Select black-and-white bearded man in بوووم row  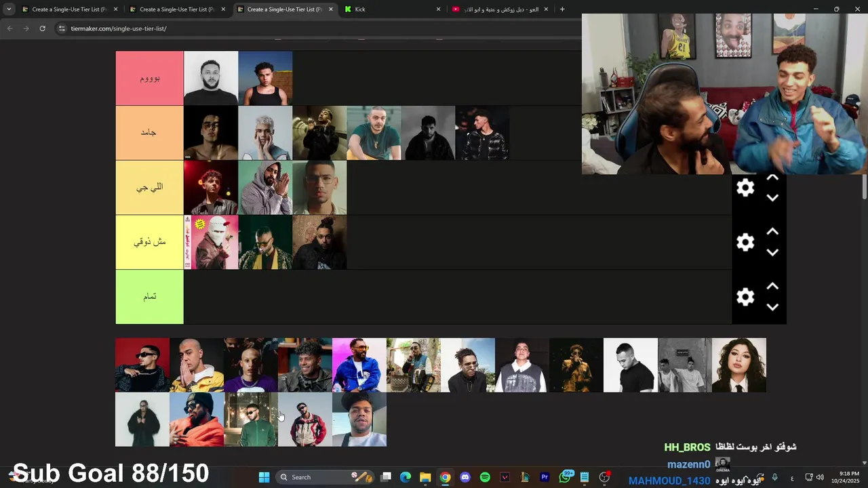pos(211,78)
